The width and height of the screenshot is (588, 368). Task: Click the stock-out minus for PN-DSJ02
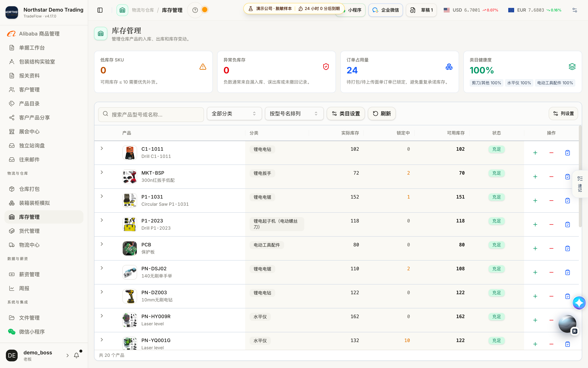pos(551,272)
